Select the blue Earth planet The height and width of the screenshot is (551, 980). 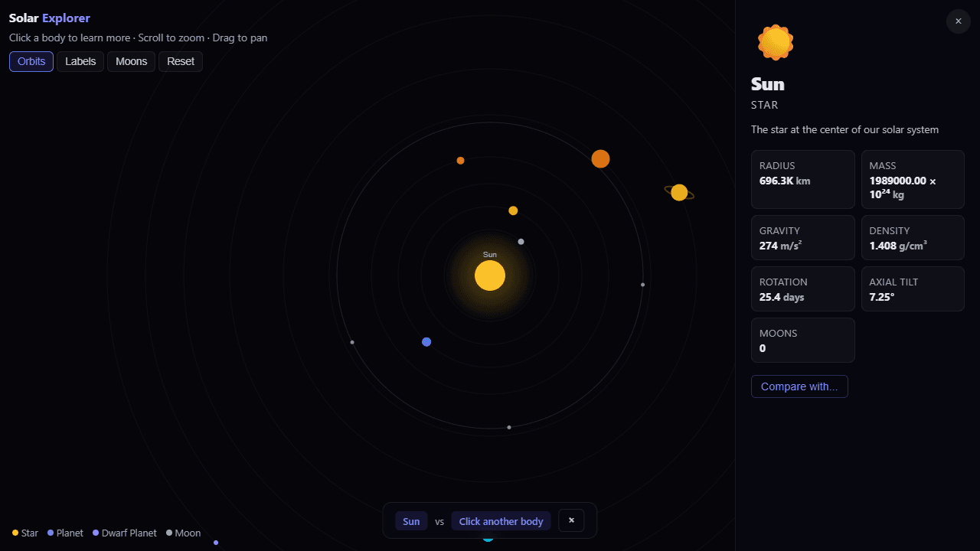coord(426,342)
